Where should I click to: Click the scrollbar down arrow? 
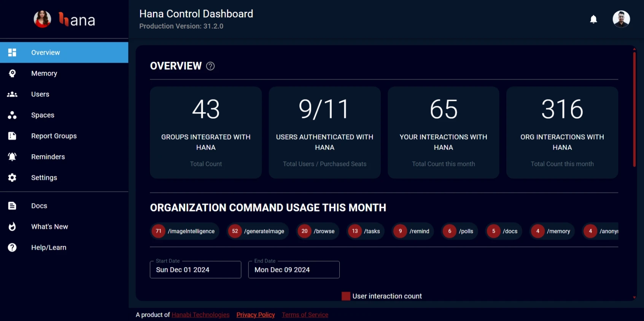634,297
